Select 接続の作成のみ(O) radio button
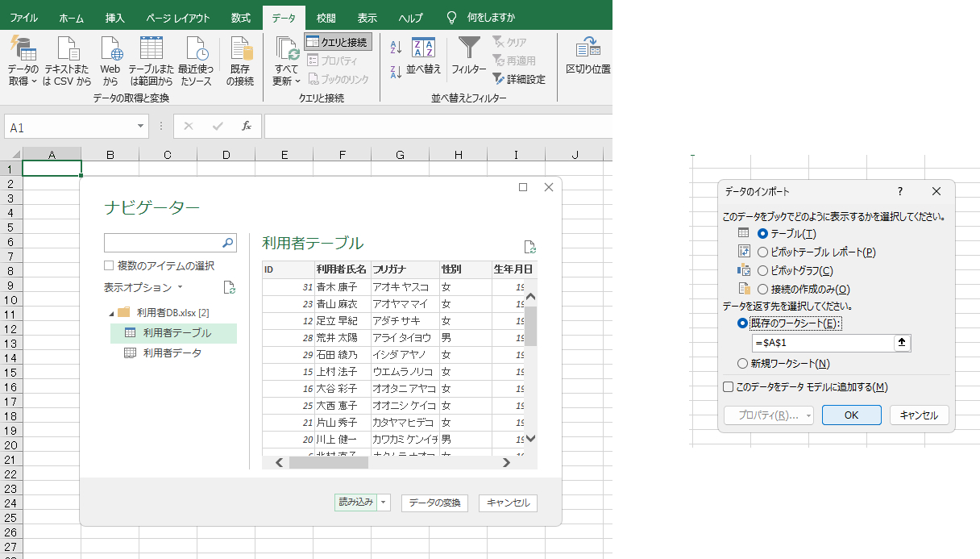 point(763,289)
